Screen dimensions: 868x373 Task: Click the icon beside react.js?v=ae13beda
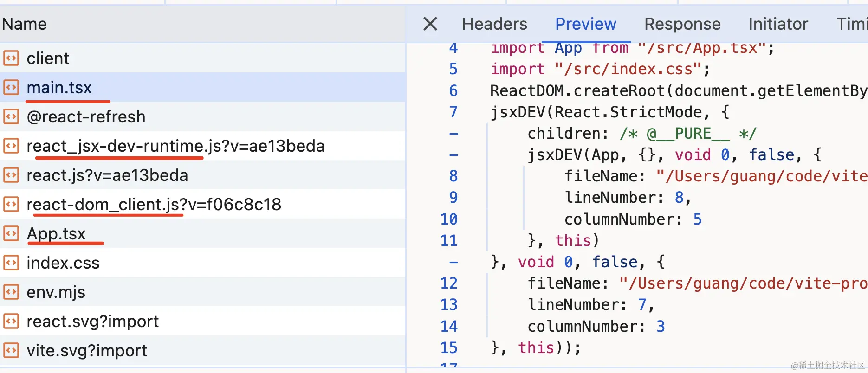pos(11,175)
